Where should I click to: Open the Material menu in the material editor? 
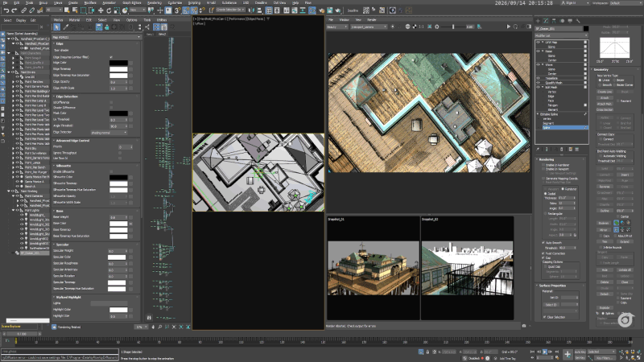pos(74,19)
